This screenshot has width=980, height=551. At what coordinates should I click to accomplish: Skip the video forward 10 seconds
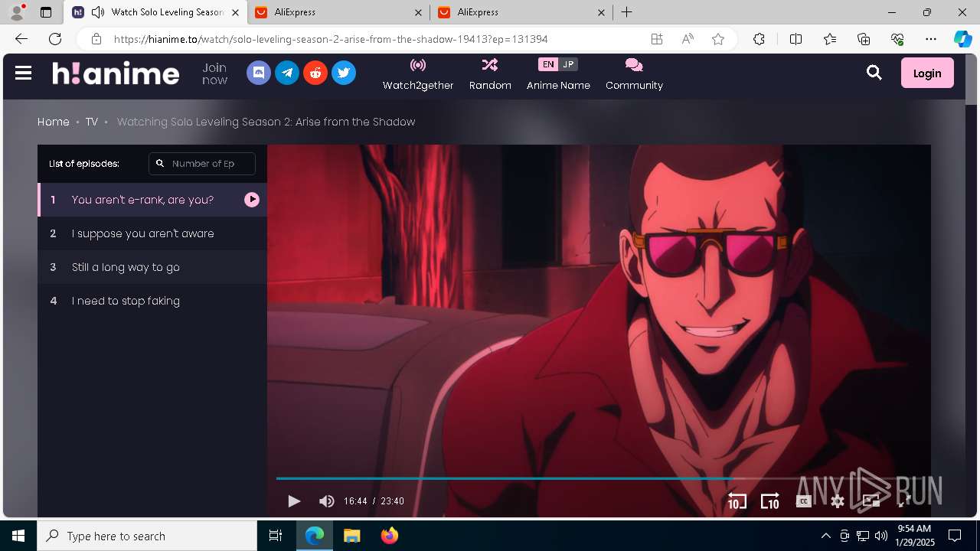pos(769,501)
